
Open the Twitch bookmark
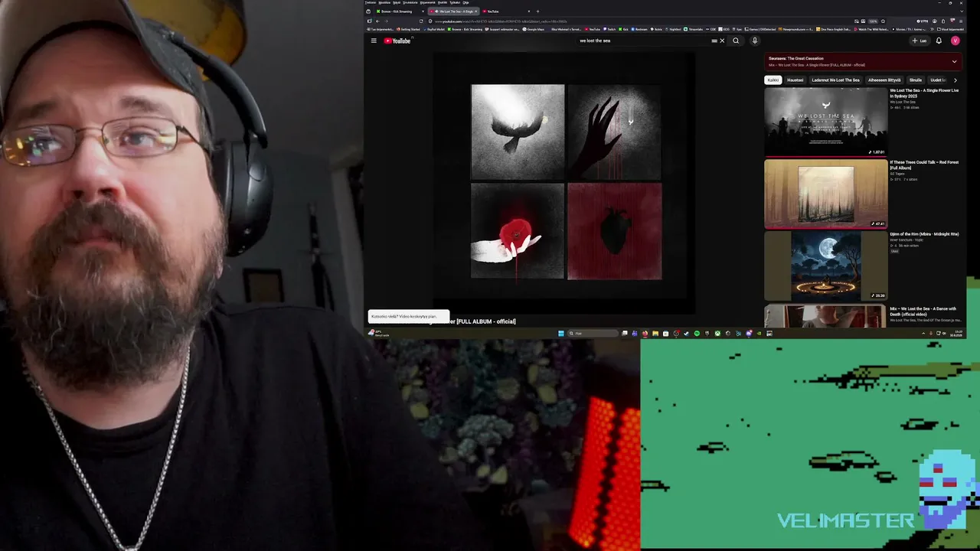[x=608, y=29]
